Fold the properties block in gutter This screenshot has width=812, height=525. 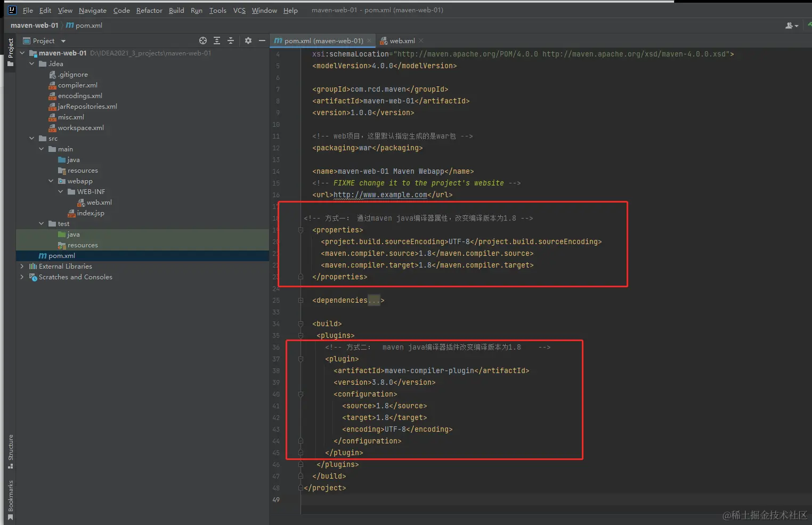301,230
